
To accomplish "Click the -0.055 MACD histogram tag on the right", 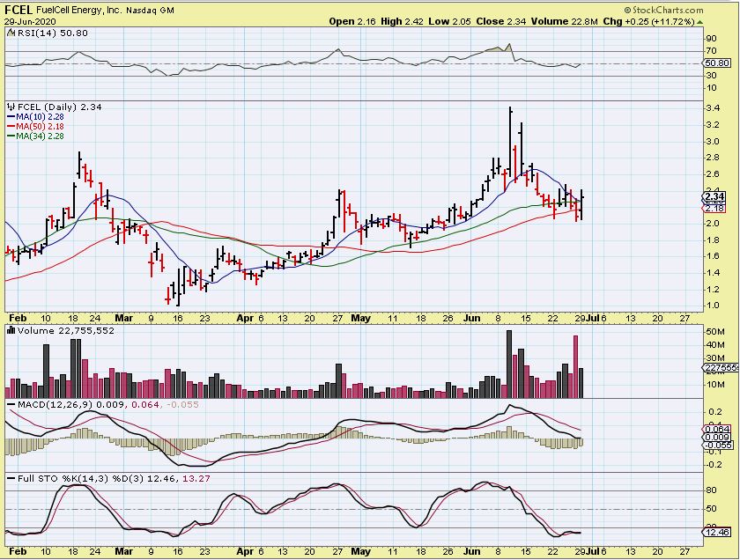I will click(x=718, y=445).
